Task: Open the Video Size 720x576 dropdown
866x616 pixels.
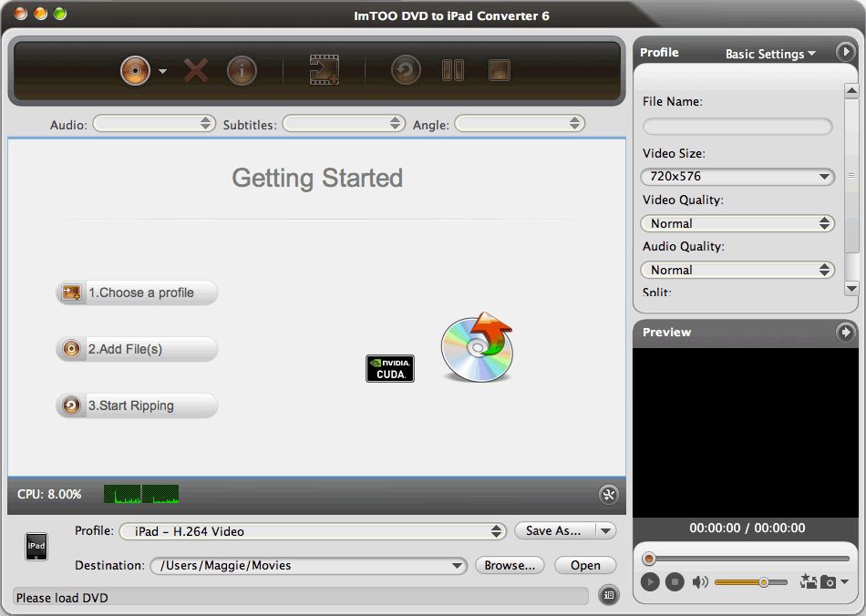Action: (x=737, y=177)
